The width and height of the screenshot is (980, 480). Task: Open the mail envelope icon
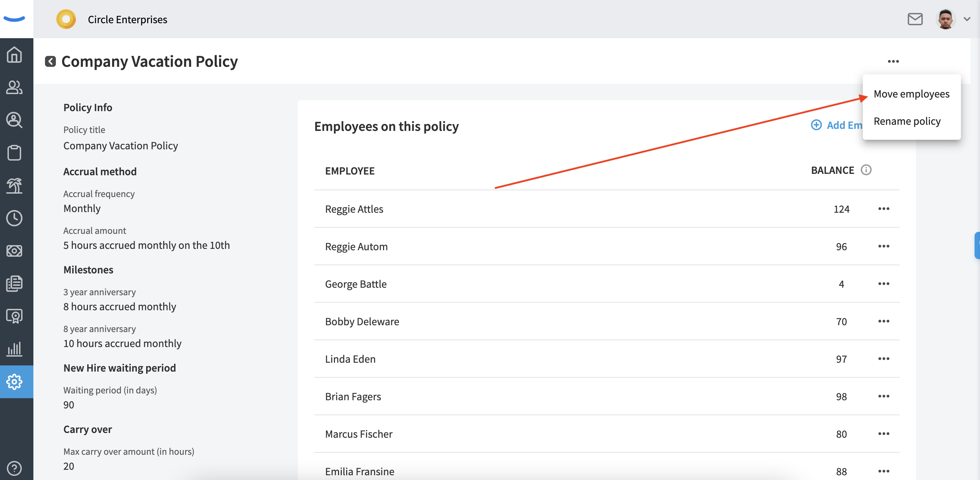[915, 19]
